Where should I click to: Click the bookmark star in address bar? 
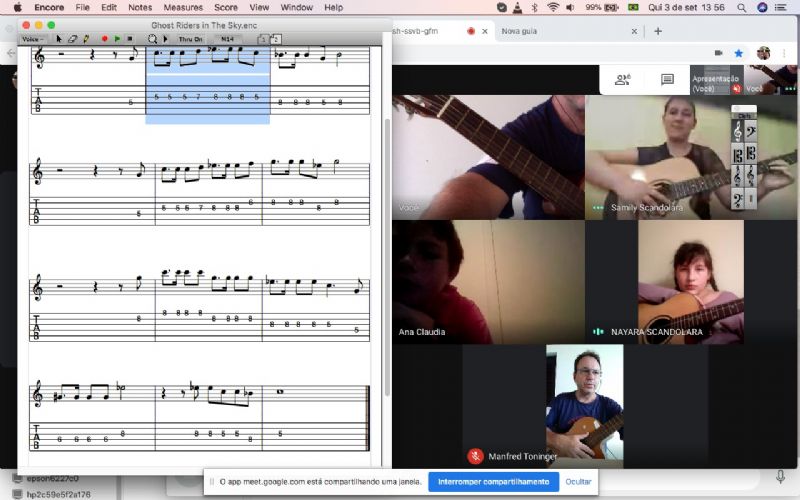tap(738, 53)
